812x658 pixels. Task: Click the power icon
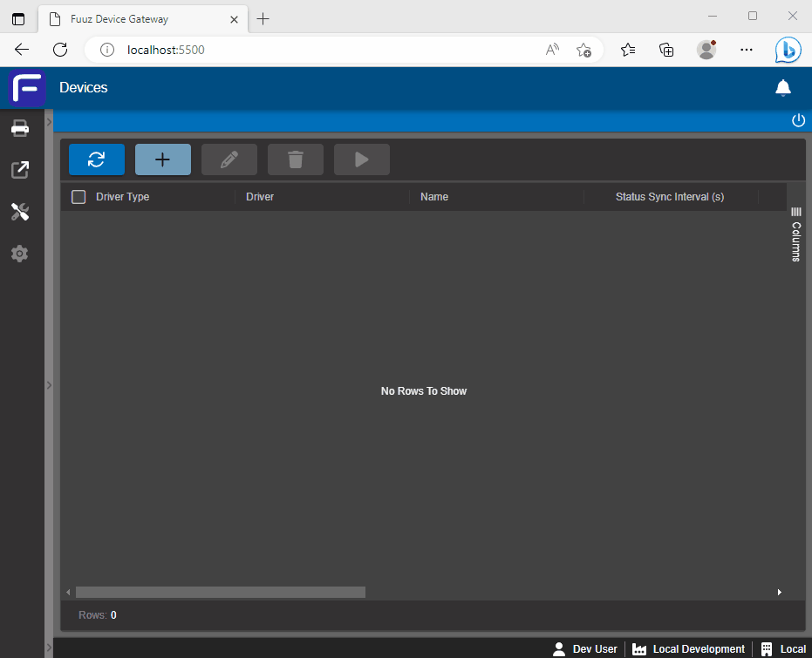click(x=799, y=120)
